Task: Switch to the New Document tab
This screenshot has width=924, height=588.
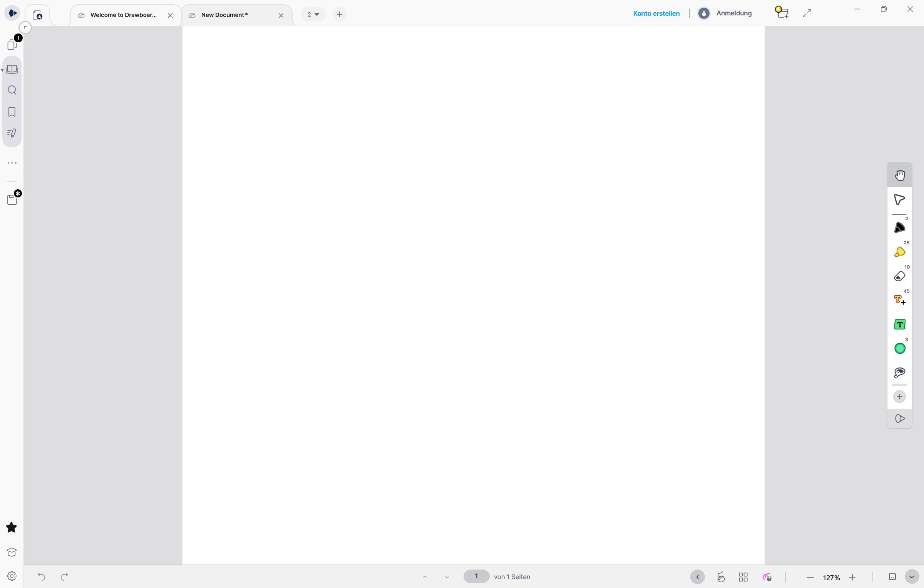Action: pyautogui.click(x=224, y=15)
